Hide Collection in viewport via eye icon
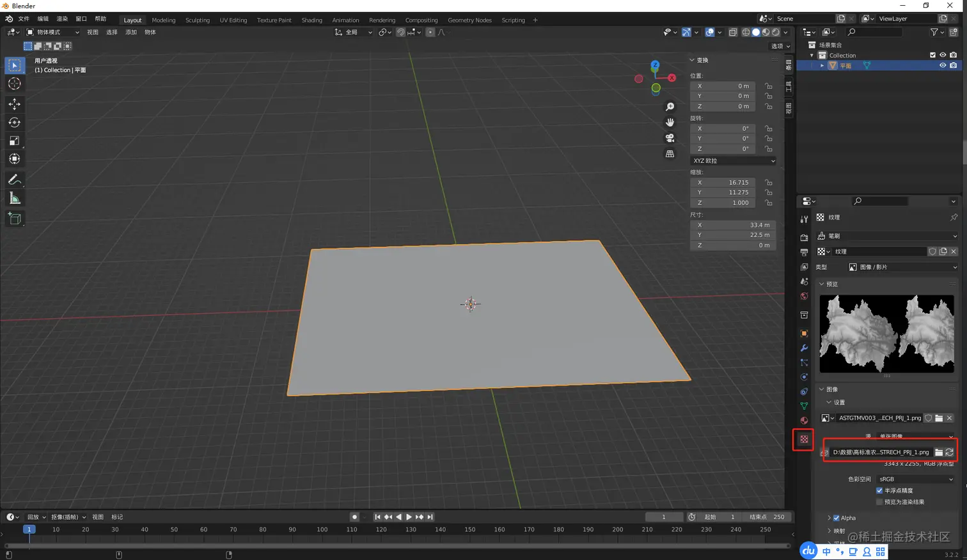967x560 pixels. pos(942,55)
